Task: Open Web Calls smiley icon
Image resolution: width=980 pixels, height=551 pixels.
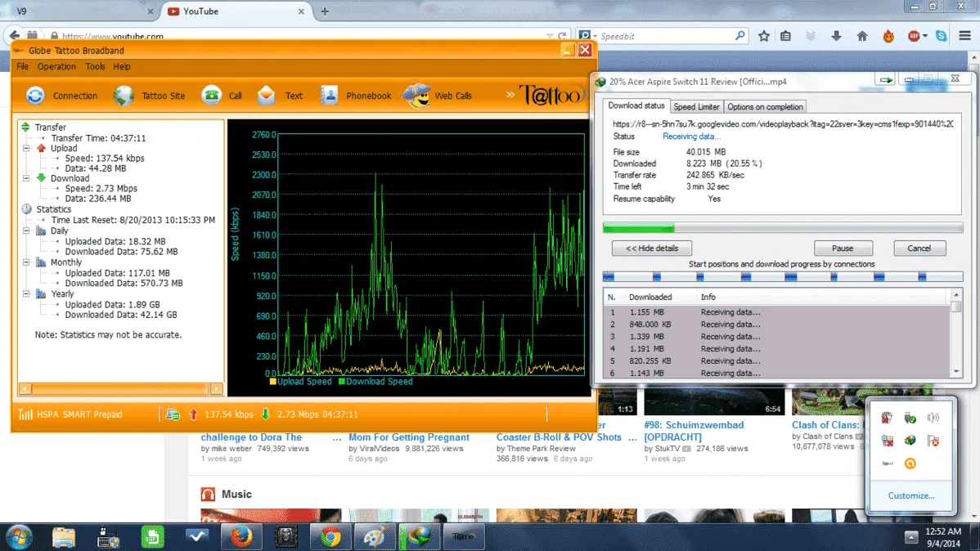Action: (416, 95)
